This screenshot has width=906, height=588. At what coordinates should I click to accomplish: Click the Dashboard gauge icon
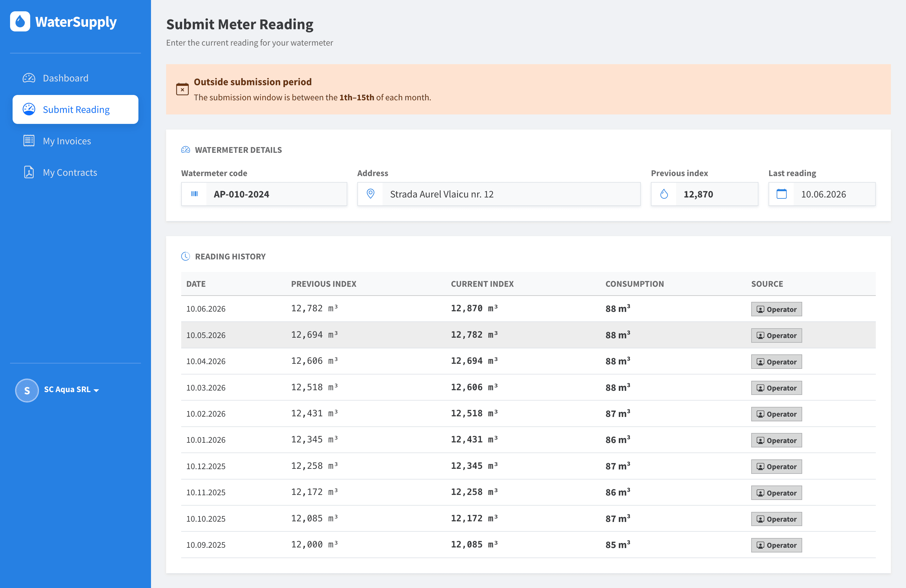pos(29,78)
